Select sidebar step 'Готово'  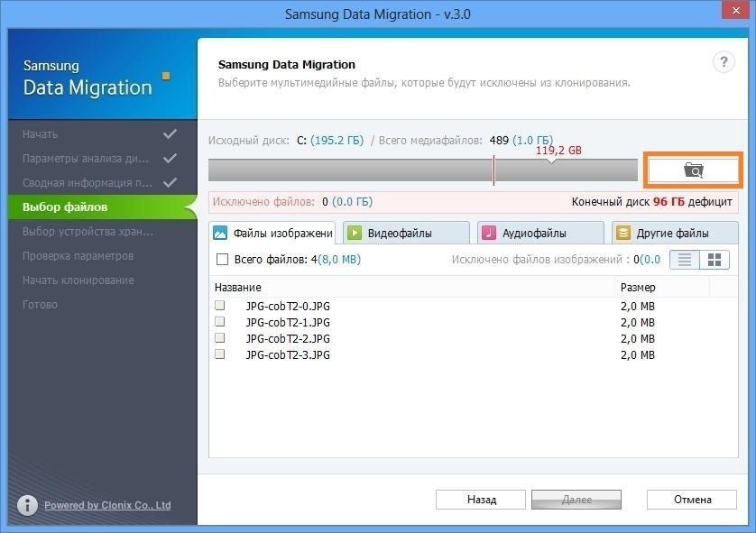[40, 305]
